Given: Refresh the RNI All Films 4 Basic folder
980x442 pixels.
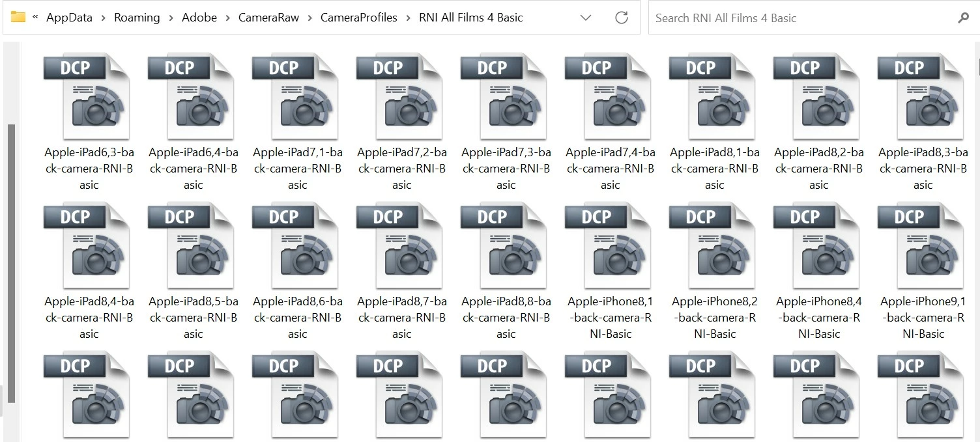Looking at the screenshot, I should [x=622, y=18].
